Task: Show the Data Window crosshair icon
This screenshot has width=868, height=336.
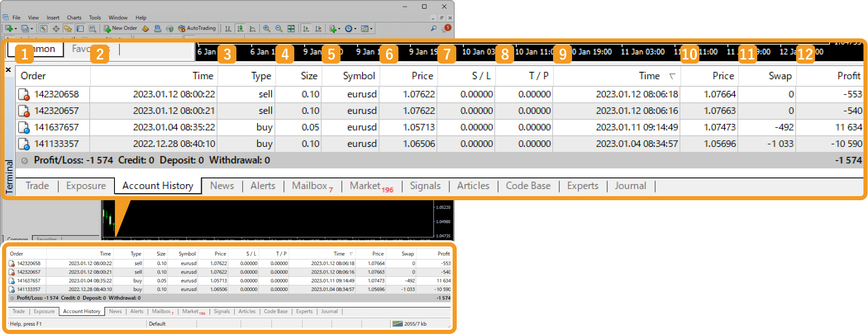Action: [x=56, y=28]
